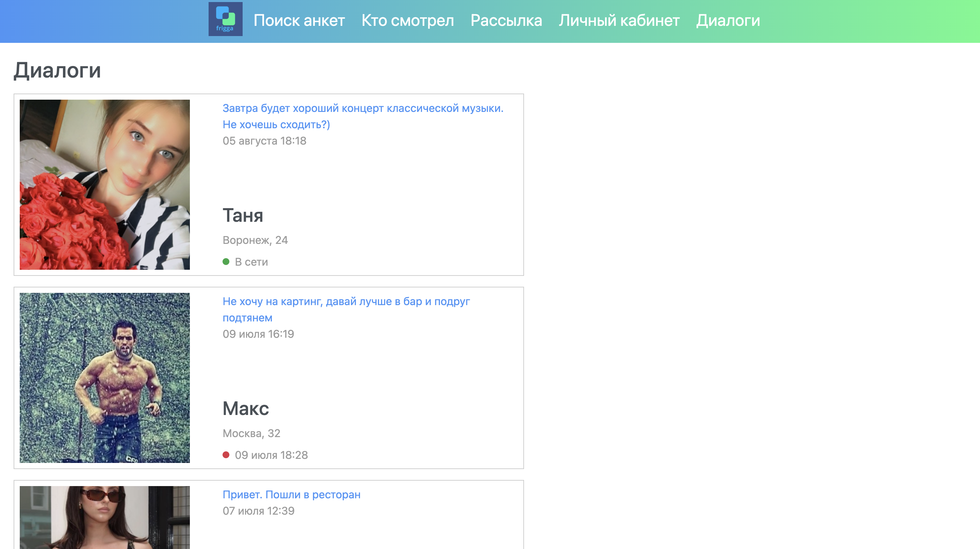Click the frigga logo icon
Screen dimensions: 980x549
click(x=225, y=19)
